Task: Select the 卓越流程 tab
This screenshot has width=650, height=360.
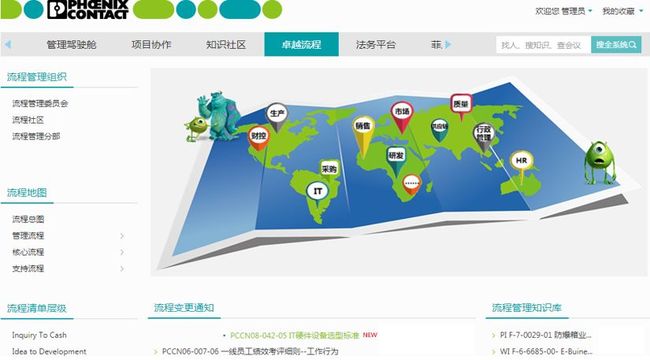Action: click(x=301, y=44)
